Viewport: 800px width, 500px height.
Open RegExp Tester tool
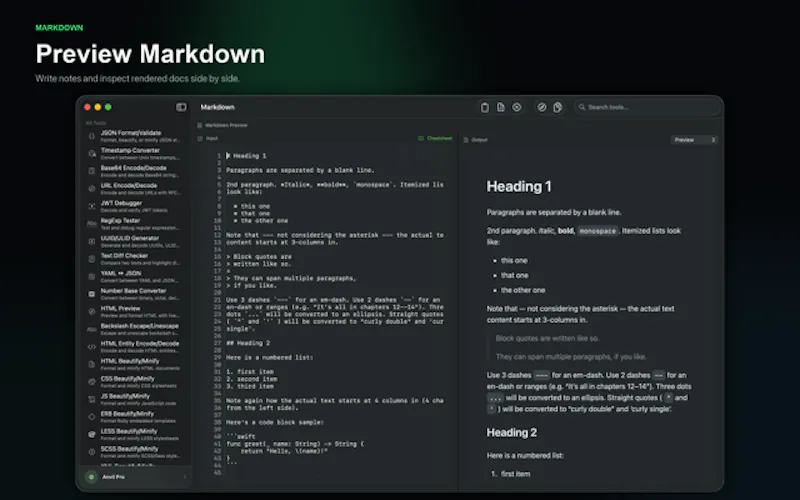click(x=134, y=224)
